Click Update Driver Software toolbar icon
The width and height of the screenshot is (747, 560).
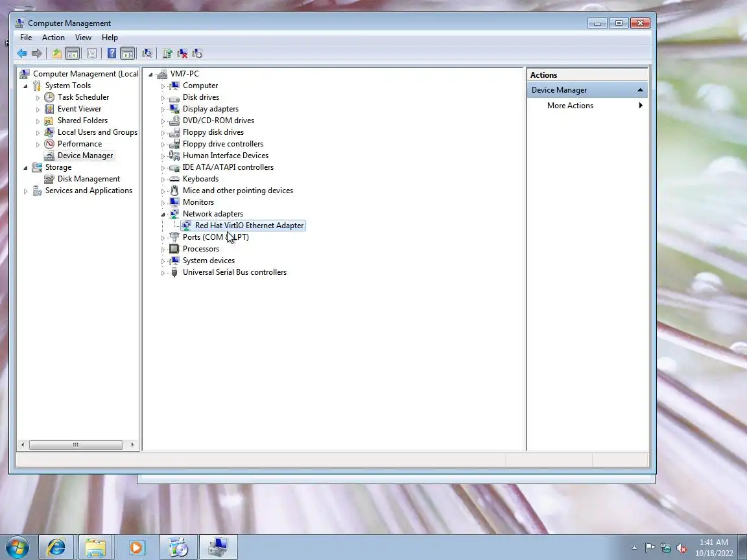coord(167,53)
